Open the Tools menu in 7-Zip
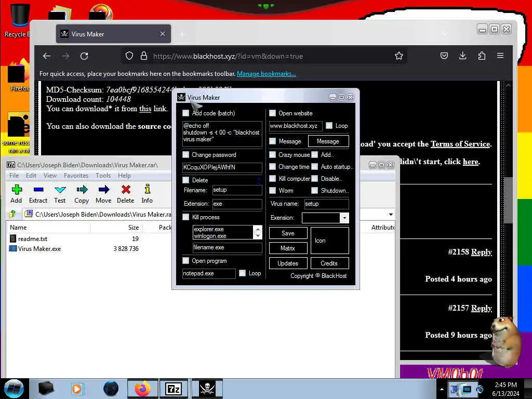532x399 pixels. click(x=103, y=176)
